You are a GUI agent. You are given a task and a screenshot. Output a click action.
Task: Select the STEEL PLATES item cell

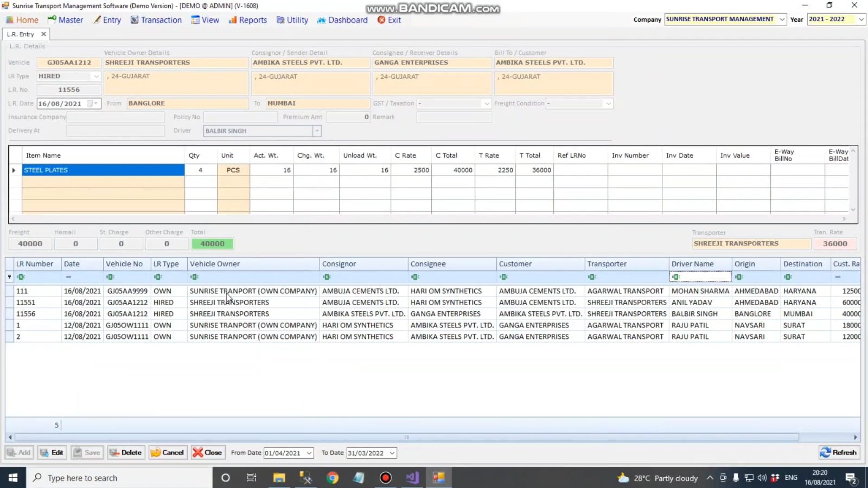[x=103, y=170]
